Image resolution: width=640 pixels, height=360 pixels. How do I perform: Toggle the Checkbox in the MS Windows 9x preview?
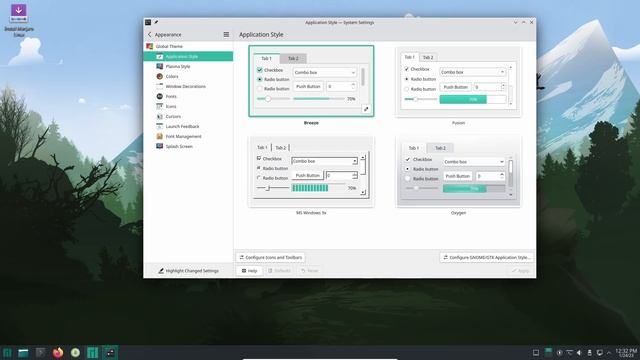point(259,158)
